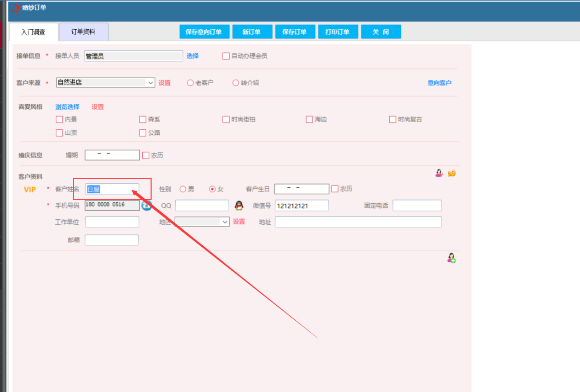
Task: Click 浏览选择 link under 喜爱风格
Action: click(67, 106)
